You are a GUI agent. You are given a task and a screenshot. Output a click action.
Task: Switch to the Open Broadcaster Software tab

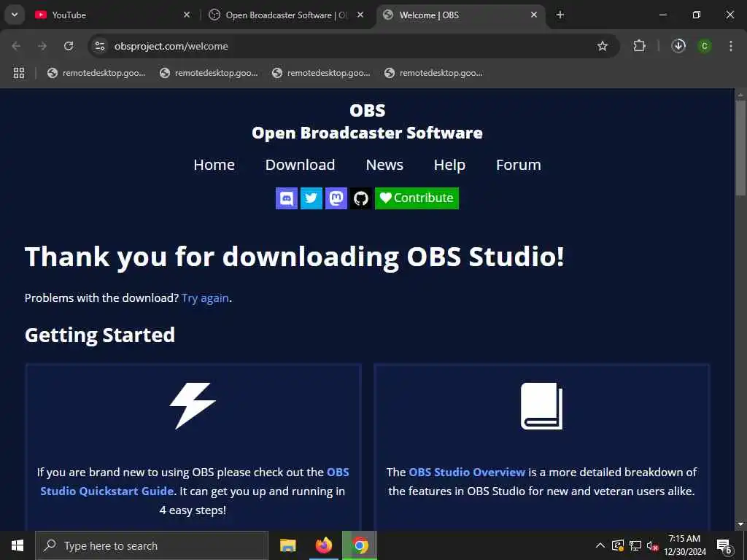(286, 15)
